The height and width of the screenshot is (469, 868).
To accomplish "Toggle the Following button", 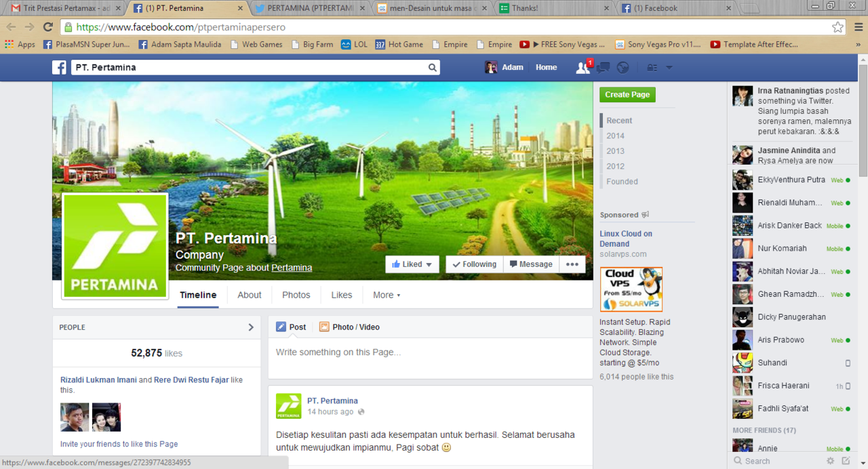I will tap(474, 264).
